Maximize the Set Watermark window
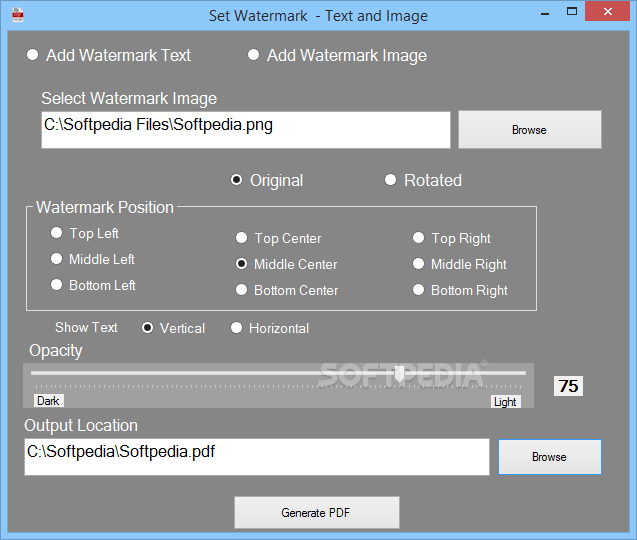This screenshot has height=540, width=637. point(572,11)
